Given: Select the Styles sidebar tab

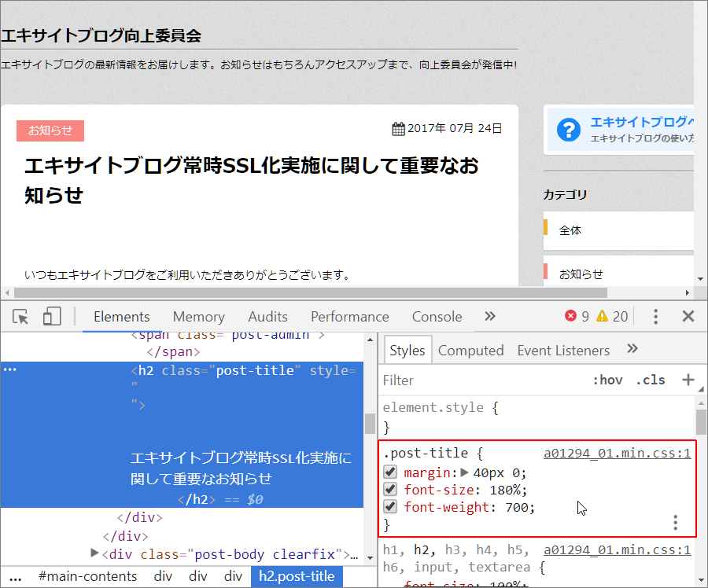Looking at the screenshot, I should [x=407, y=350].
